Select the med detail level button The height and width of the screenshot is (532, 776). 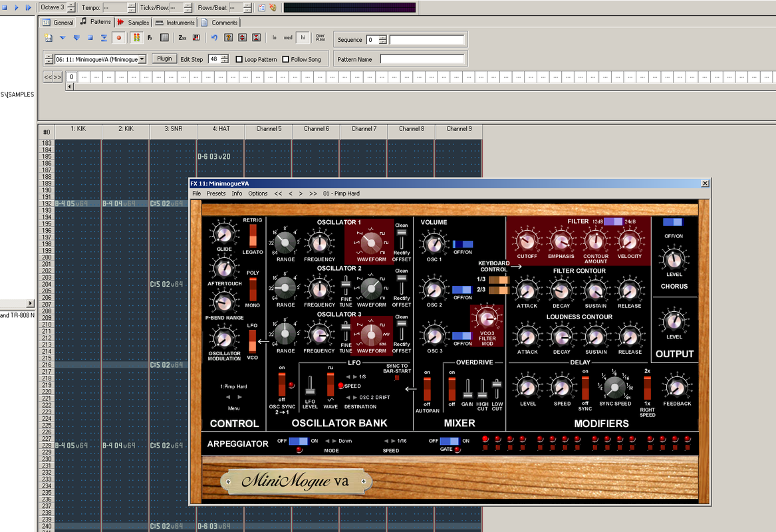288,38
